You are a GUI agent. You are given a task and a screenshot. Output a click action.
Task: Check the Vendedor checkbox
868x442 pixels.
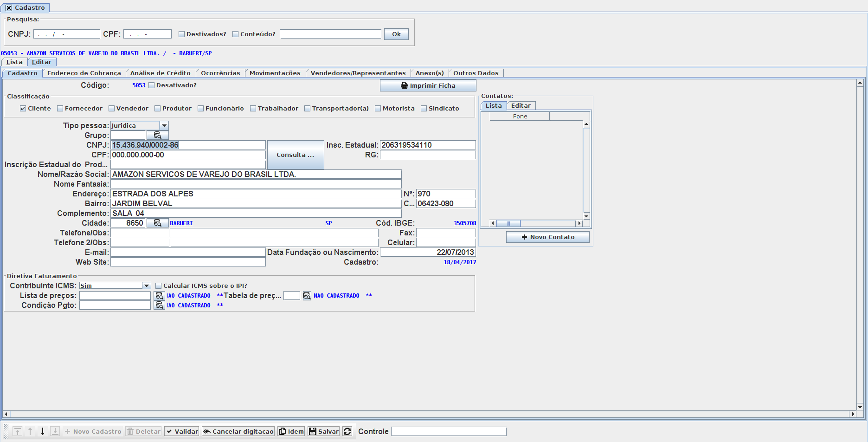click(112, 109)
